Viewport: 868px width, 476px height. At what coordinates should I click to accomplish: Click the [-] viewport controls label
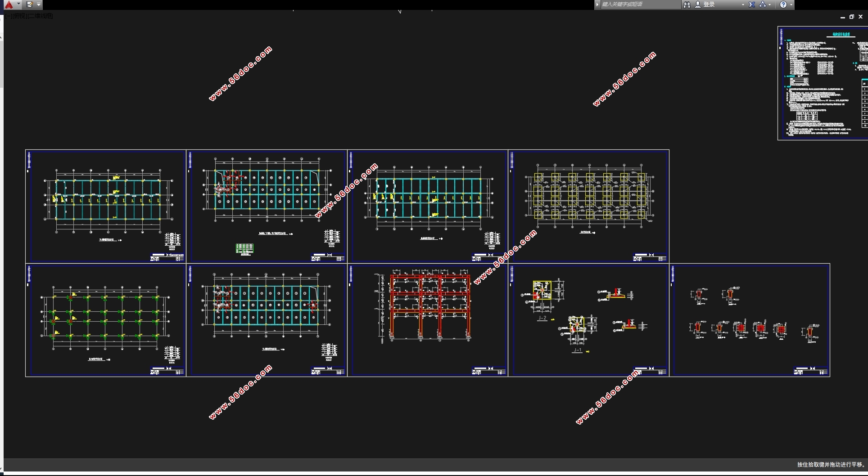9,16
